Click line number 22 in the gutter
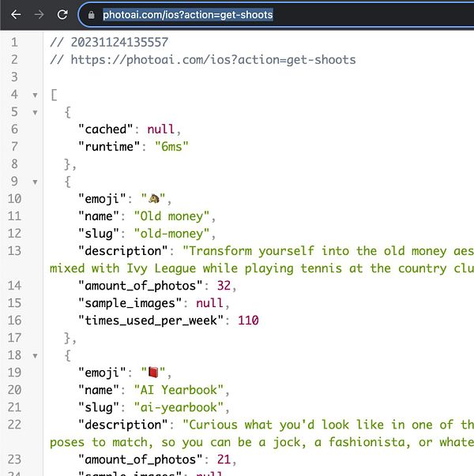 point(14,425)
